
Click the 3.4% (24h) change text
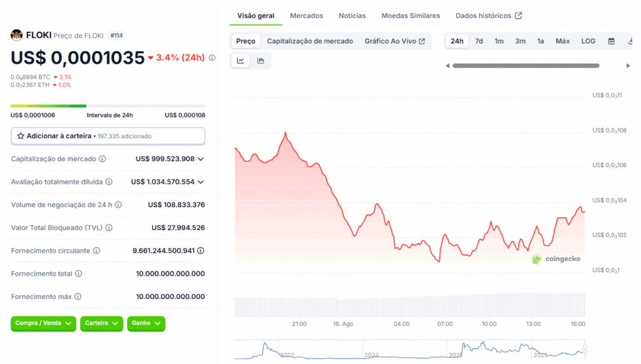(180, 58)
